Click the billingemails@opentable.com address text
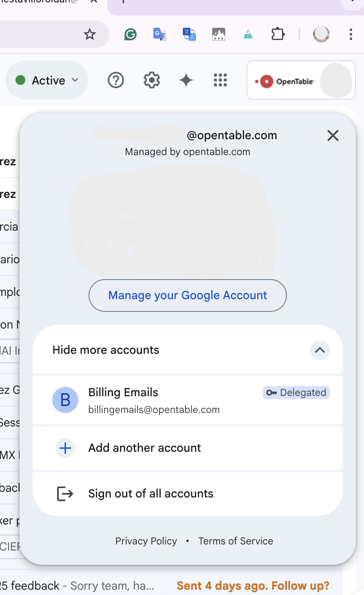The image size is (364, 595). click(x=154, y=410)
